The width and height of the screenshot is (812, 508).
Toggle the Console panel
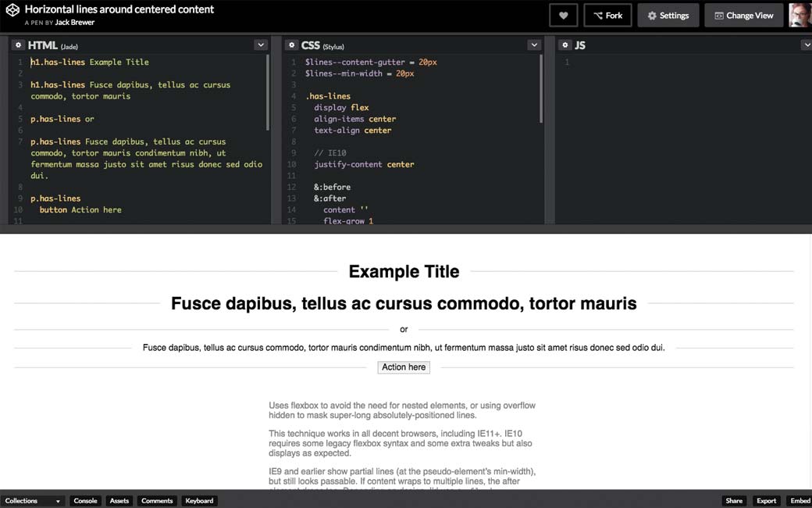[x=85, y=501]
